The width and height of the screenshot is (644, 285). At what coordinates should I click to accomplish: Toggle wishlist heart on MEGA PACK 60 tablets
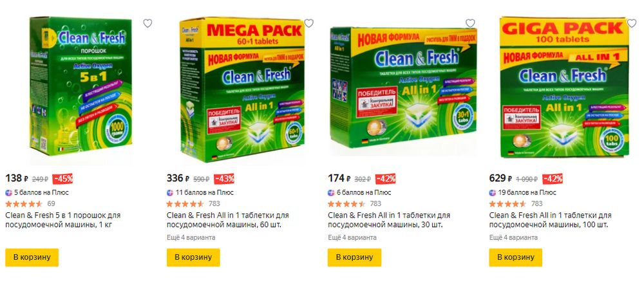309,23
